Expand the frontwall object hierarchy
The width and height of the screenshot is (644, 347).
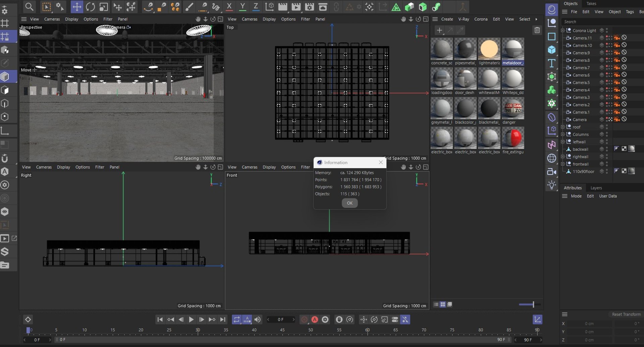tap(563, 164)
